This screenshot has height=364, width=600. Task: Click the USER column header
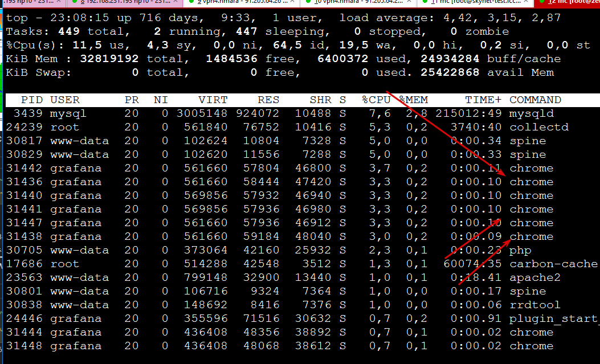[64, 100]
